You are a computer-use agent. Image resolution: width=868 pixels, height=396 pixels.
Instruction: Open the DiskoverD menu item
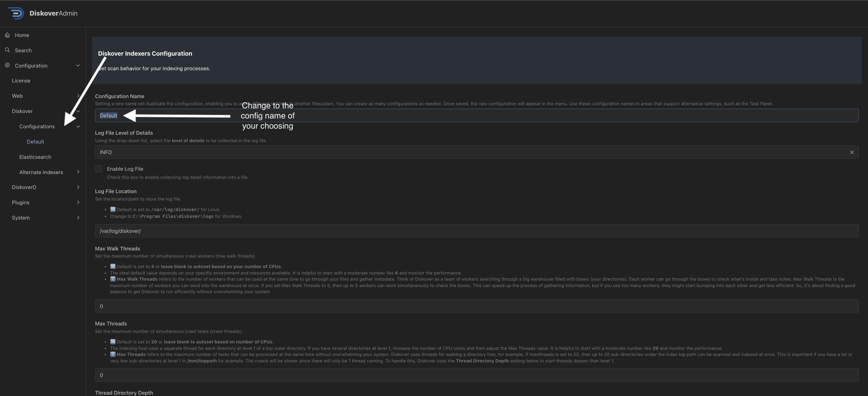pos(24,187)
